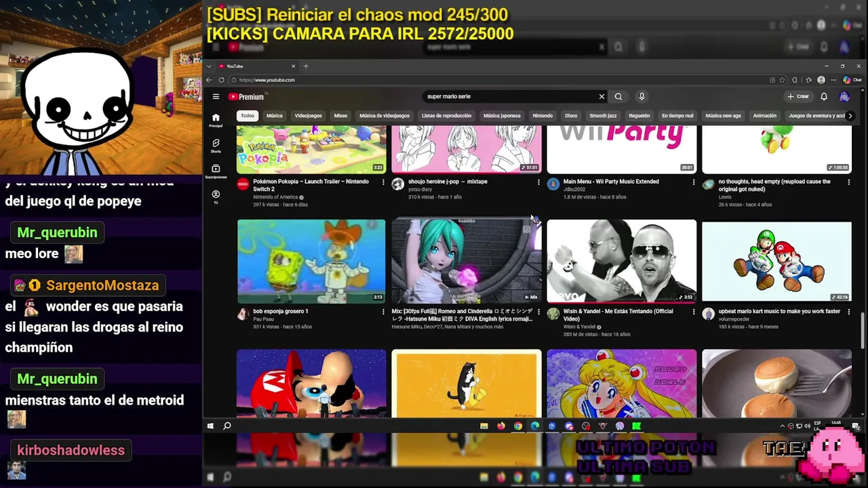Screen dimensions: 868x488
Task: Open Google Chrome from the taskbar
Action: coord(518,426)
